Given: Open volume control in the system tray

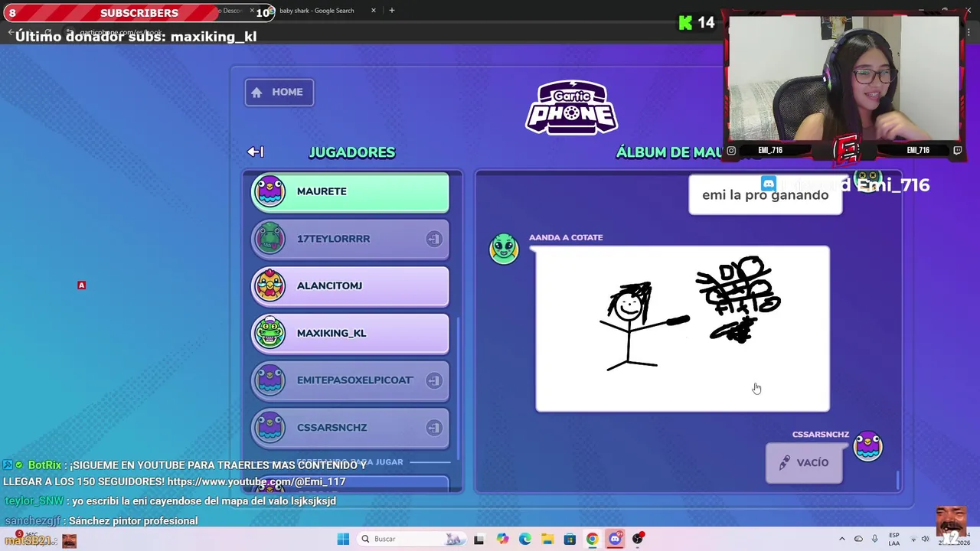Looking at the screenshot, I should (925, 540).
